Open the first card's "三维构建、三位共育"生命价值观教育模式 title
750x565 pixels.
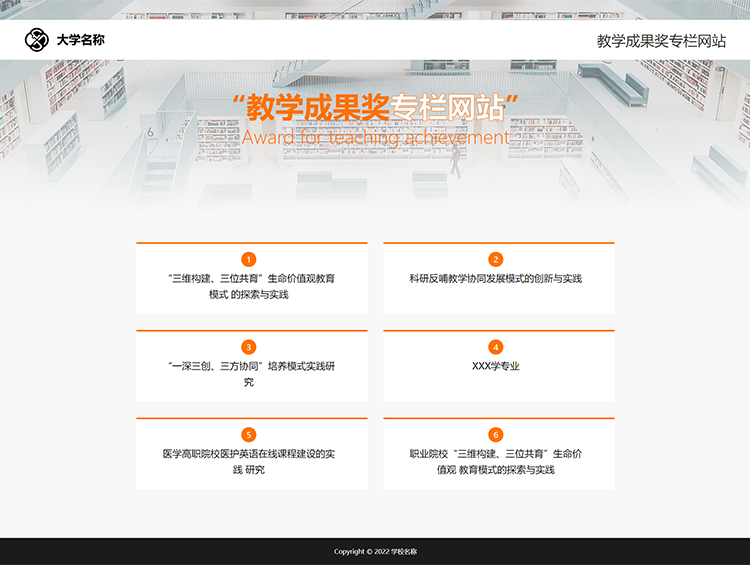[251, 286]
